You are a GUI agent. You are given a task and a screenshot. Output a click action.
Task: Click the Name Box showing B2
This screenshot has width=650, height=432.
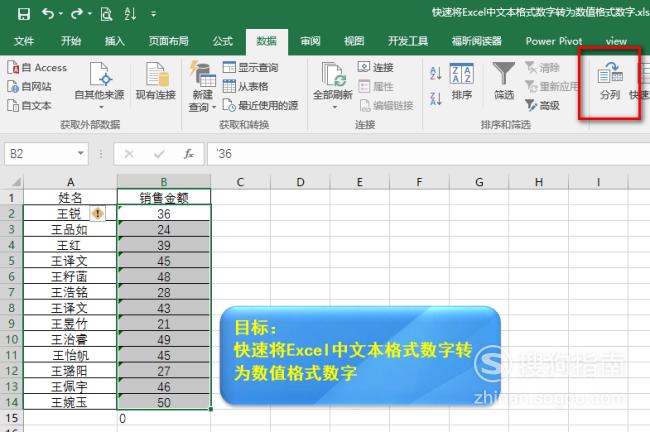39,154
